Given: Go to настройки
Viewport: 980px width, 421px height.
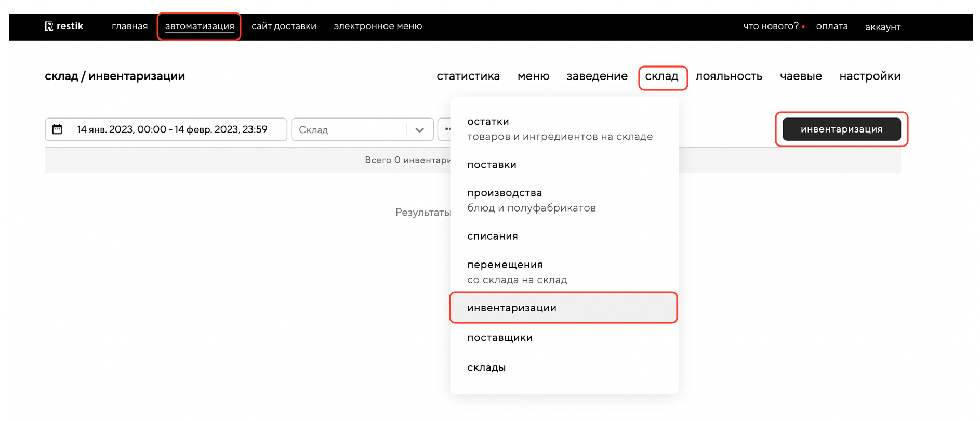Looking at the screenshot, I should tap(869, 76).
